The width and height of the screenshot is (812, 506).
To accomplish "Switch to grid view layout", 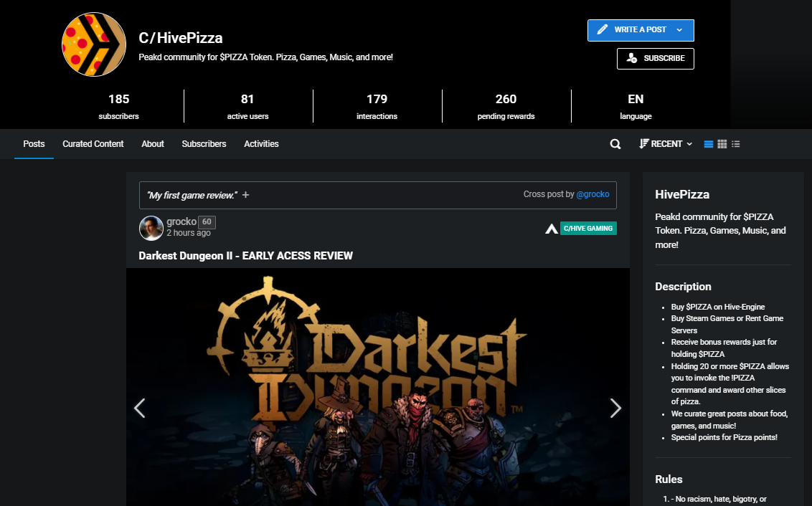I will tap(722, 144).
